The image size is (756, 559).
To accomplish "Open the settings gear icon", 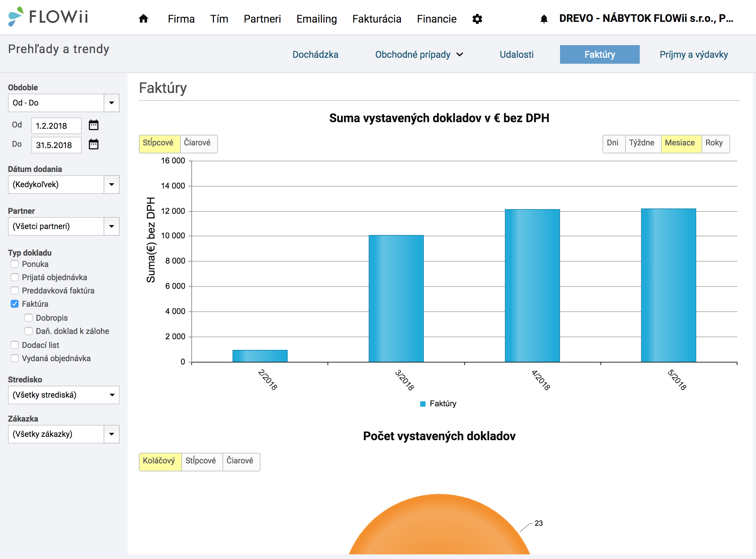I will pyautogui.click(x=477, y=19).
